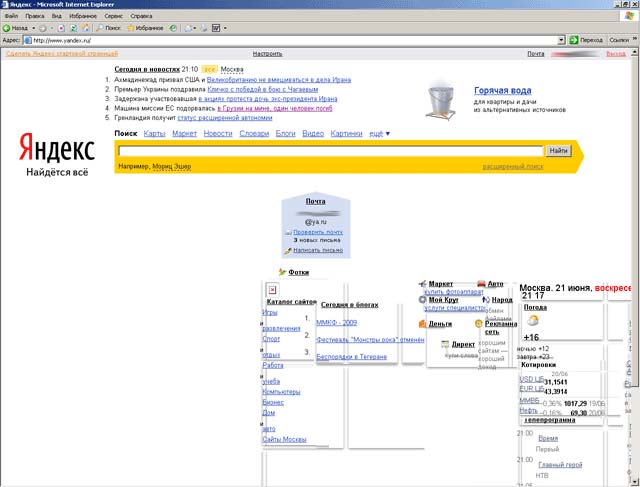Screen dimensions: 640x487
Task: Click the green Go (Переход) arrow button
Action: tap(574, 40)
